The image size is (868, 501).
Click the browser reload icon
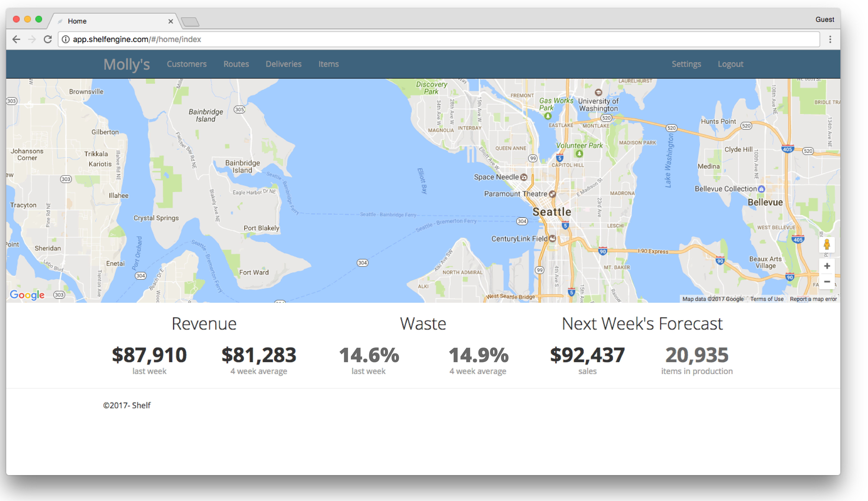tap(48, 39)
